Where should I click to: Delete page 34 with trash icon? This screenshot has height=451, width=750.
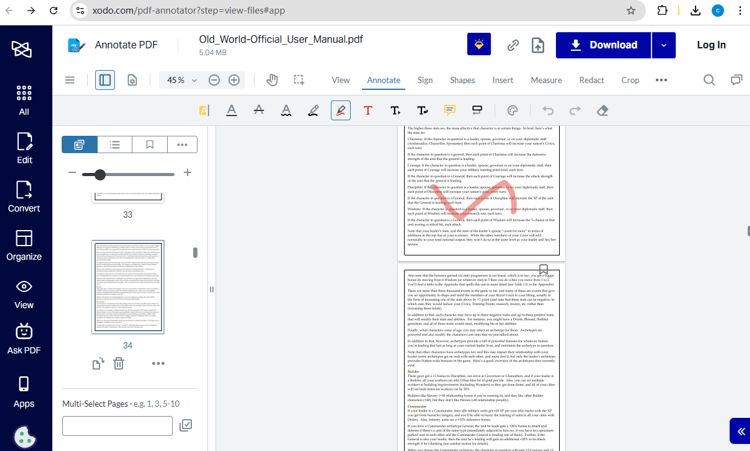[x=119, y=364]
